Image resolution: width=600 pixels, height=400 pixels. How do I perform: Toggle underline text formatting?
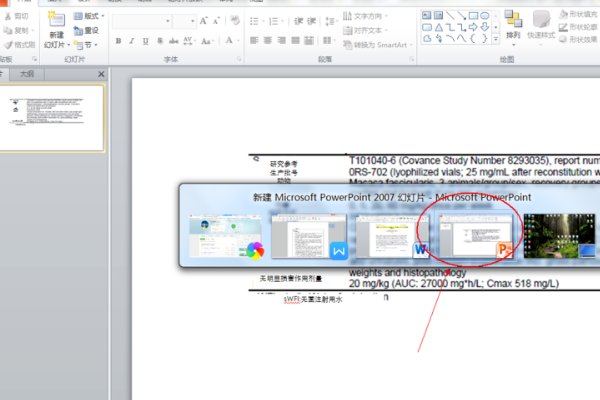144,41
